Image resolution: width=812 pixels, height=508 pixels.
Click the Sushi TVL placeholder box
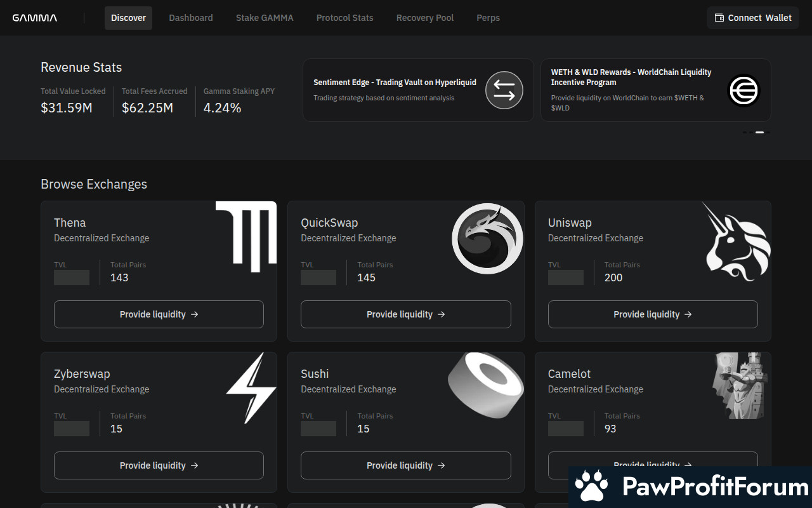pyautogui.click(x=318, y=429)
